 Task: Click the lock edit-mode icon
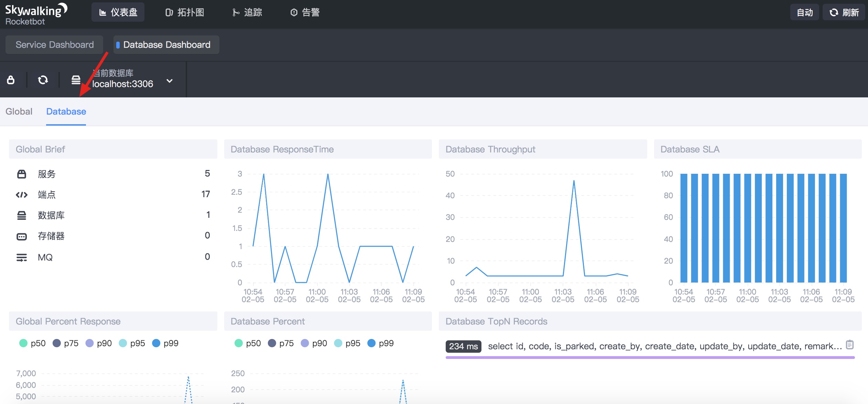(x=11, y=80)
